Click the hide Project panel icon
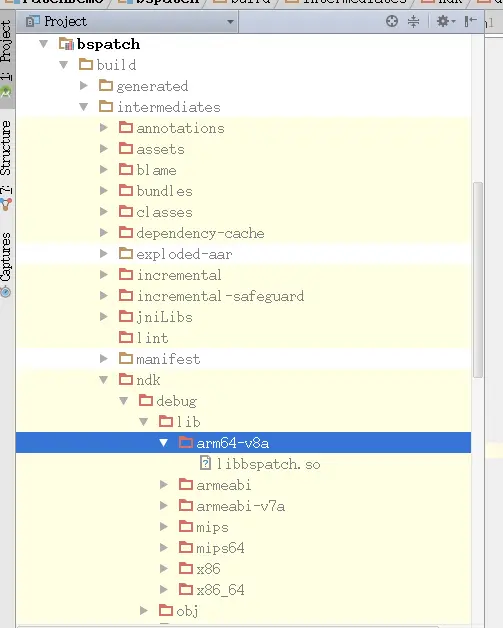The image size is (503, 628). click(x=470, y=21)
